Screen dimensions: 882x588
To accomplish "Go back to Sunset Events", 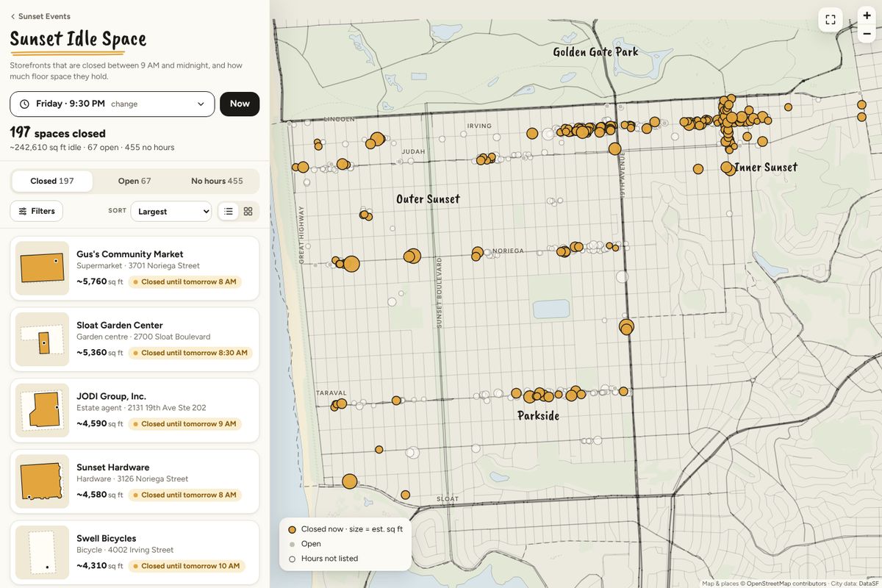I will (40, 16).
